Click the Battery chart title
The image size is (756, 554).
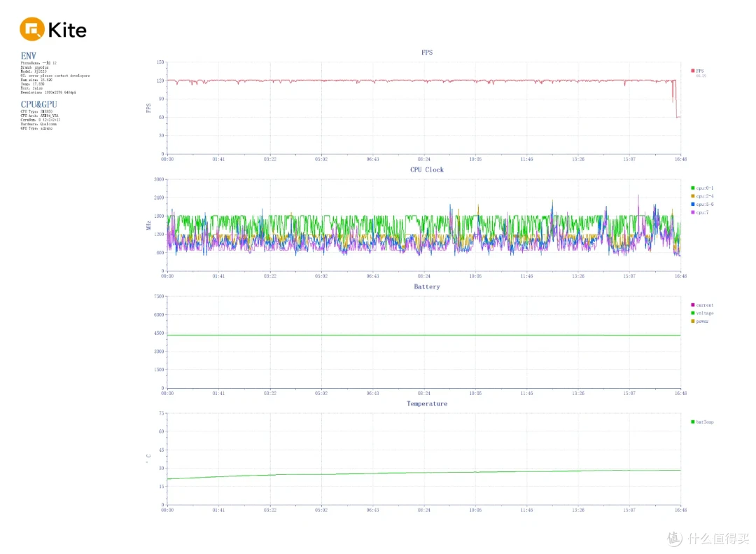tap(427, 286)
